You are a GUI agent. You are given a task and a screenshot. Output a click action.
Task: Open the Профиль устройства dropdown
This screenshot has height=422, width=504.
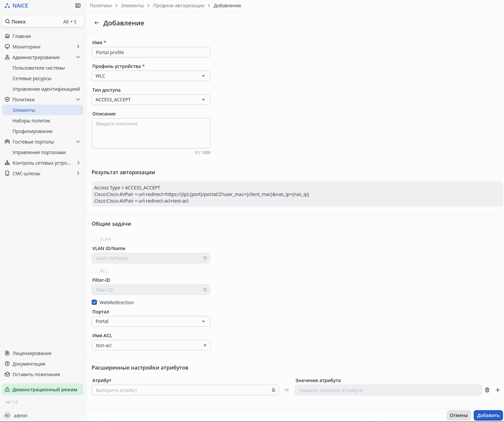tap(151, 76)
